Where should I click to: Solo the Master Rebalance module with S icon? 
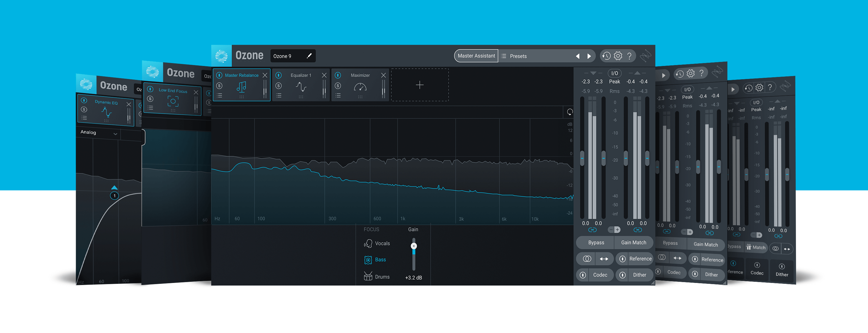219,86
